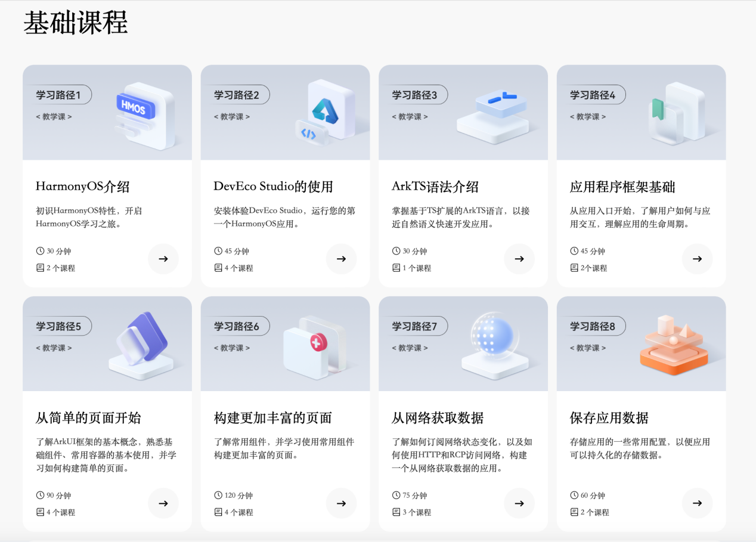The width and height of the screenshot is (756, 542).
Task: Click the arrow on 从网络获取数据 card
Action: tap(519, 503)
